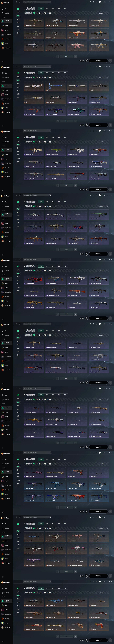
Task: Go to previous page from collection page 5/27
Action: click(57, 121)
